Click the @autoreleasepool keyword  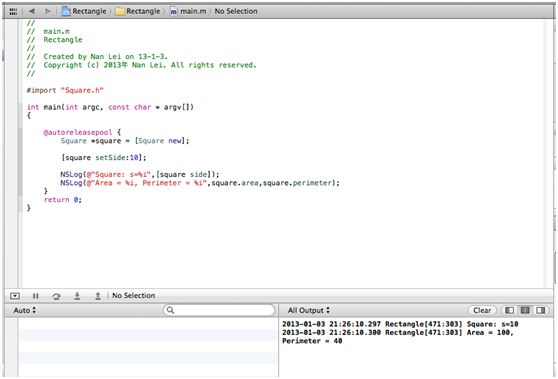[x=78, y=132]
